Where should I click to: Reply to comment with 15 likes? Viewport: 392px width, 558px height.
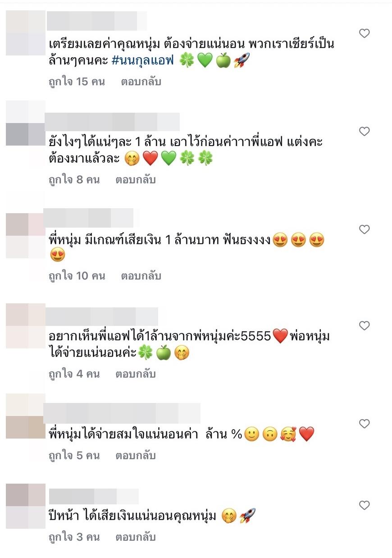141,82
